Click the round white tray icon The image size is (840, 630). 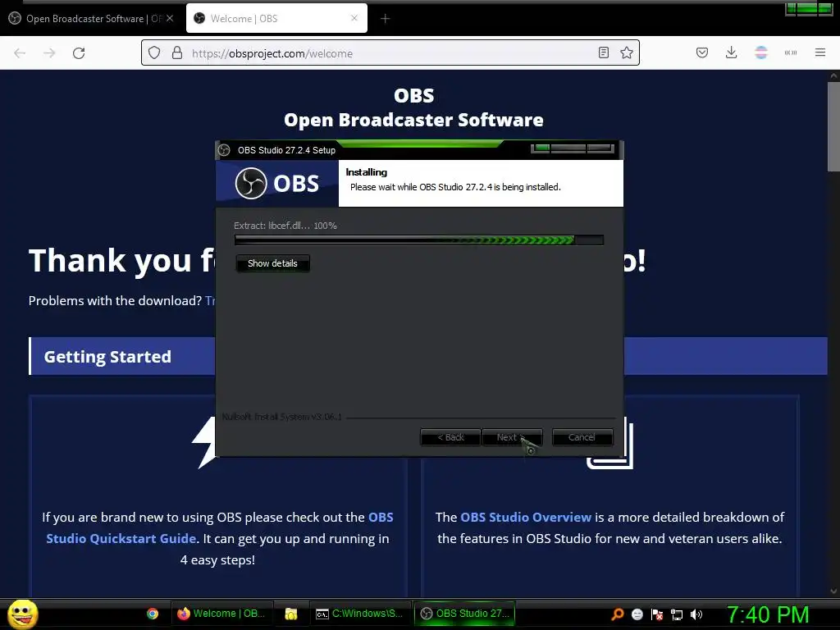[637, 614]
